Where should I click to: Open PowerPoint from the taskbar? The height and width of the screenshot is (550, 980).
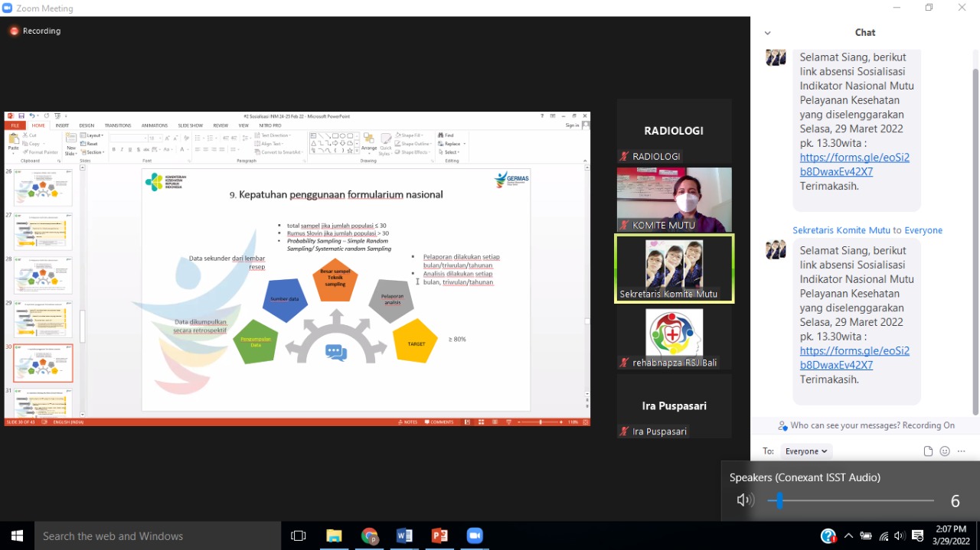(x=439, y=535)
